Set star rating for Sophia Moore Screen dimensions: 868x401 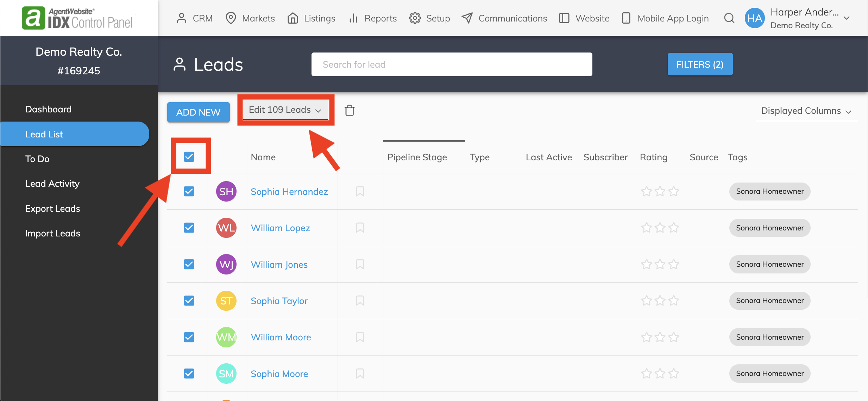click(x=660, y=374)
